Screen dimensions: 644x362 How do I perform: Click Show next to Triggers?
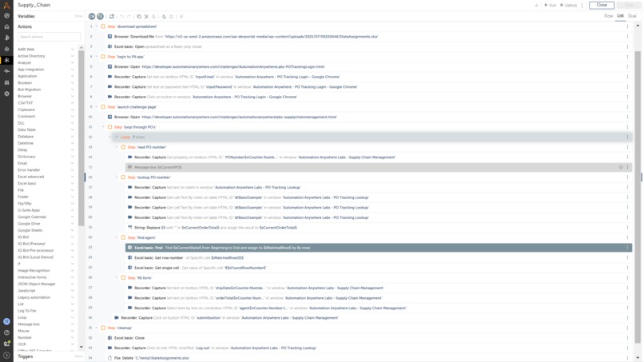click(78, 356)
